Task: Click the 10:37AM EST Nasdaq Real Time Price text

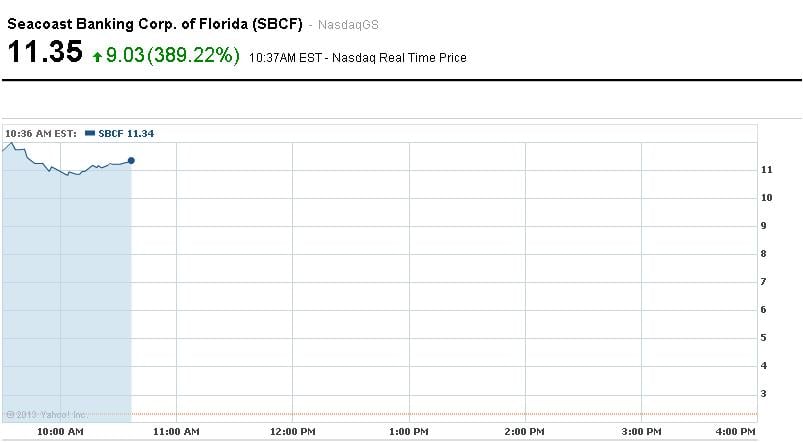Action: tap(358, 58)
